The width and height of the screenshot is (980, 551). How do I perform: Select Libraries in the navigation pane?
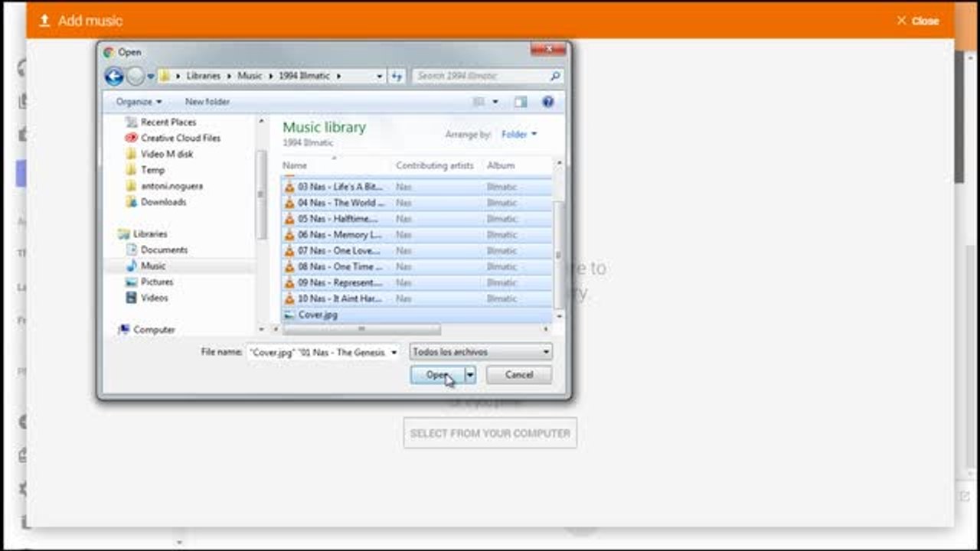(150, 234)
